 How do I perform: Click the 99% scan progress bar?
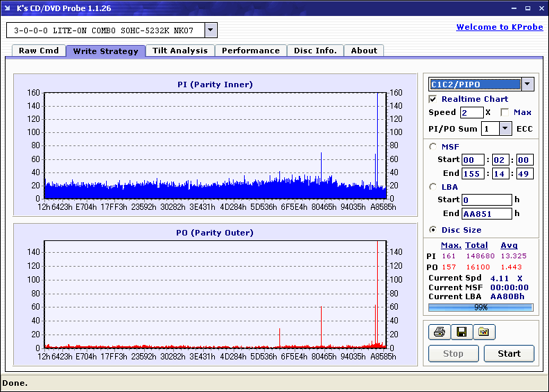click(x=480, y=308)
